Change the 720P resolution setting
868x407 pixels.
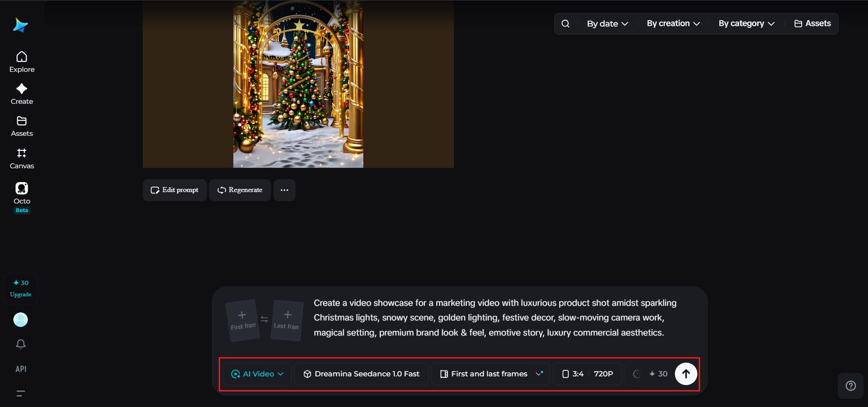pyautogui.click(x=604, y=374)
